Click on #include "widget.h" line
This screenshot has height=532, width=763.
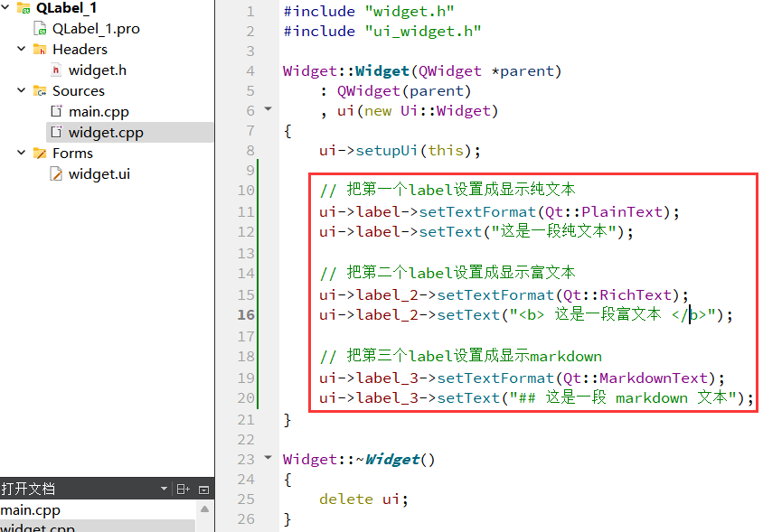click(x=369, y=11)
